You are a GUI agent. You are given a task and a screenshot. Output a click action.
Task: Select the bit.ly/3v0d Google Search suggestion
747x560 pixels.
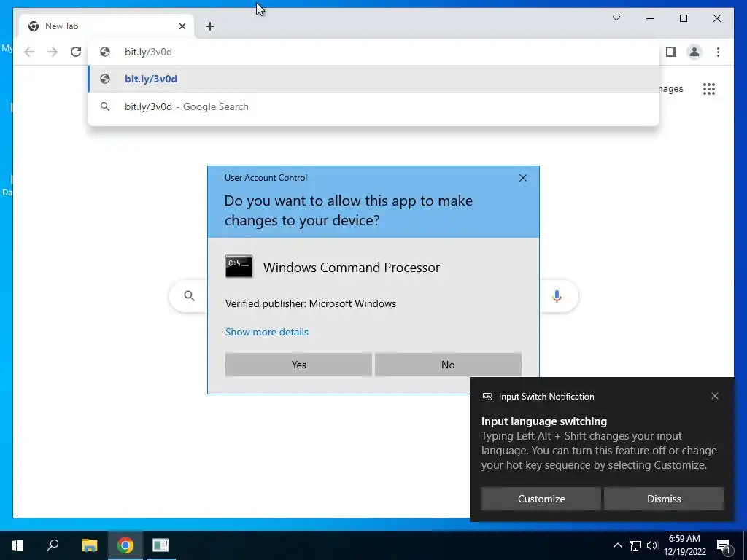pyautogui.click(x=373, y=106)
